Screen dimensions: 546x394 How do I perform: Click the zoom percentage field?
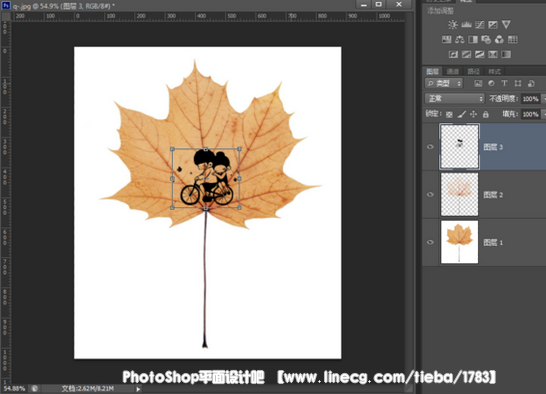pos(14,388)
